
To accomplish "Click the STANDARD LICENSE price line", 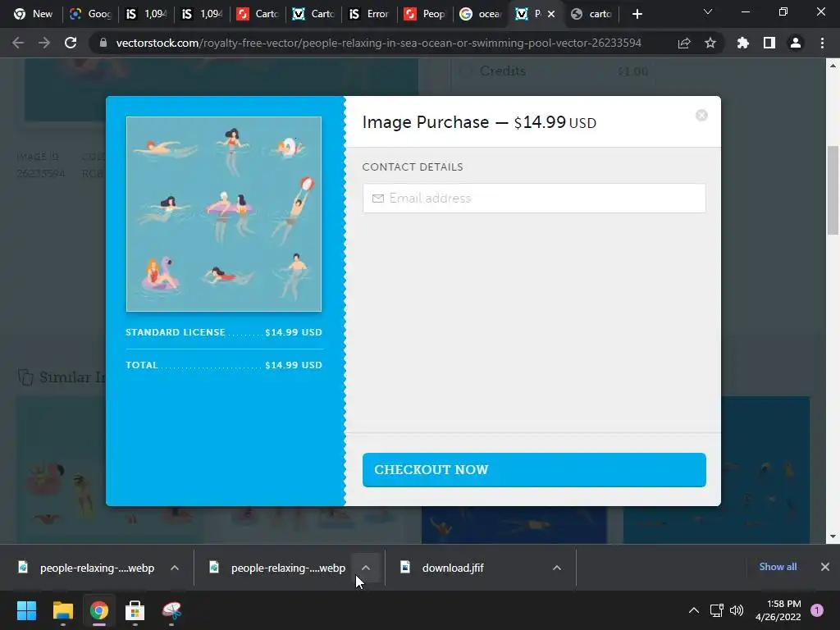I will [x=224, y=332].
